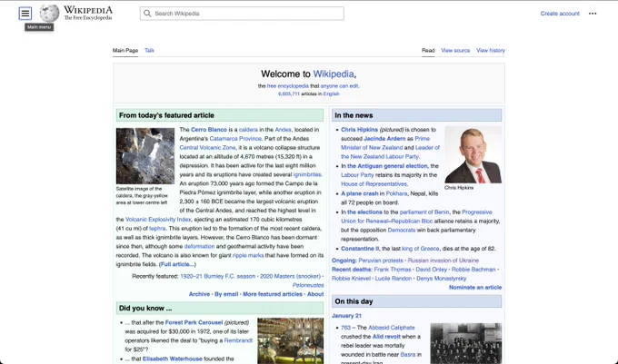Screen dimensions: 618x364
Task: Open the Jacinda Ardern link
Action: (x=384, y=139)
